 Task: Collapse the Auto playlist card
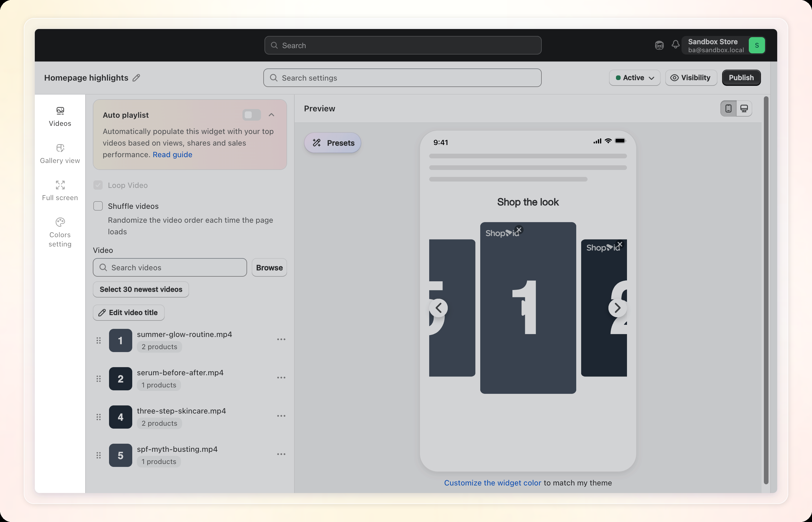tap(271, 115)
